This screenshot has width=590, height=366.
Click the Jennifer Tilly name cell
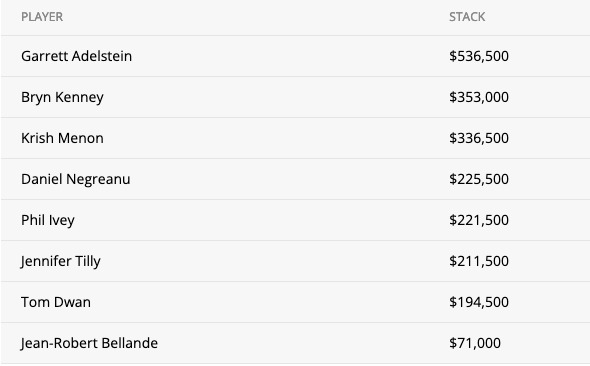click(x=61, y=261)
